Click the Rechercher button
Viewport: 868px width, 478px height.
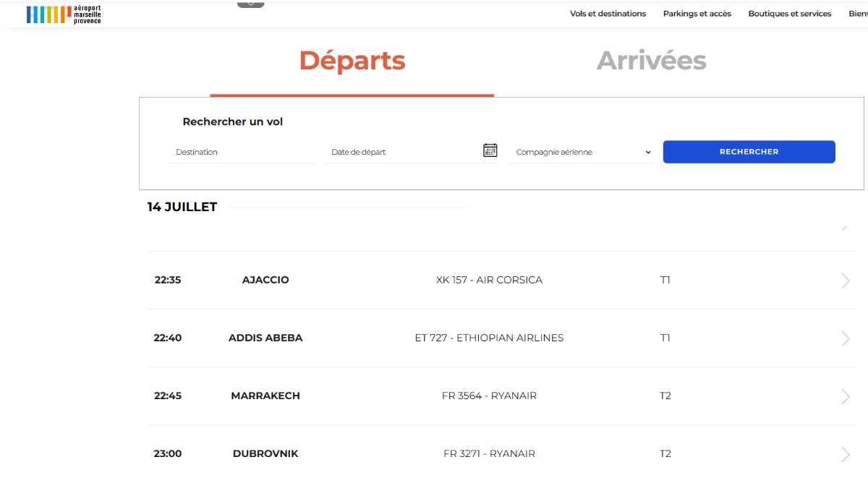point(749,152)
